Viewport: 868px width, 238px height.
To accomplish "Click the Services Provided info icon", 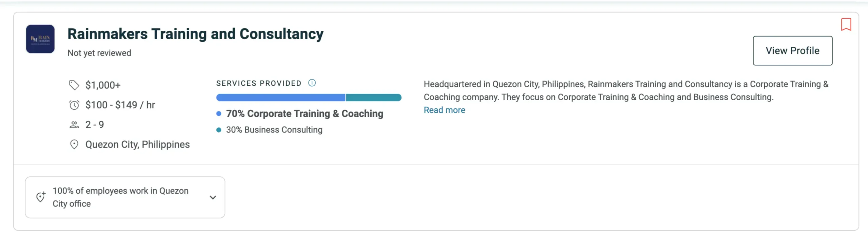I will click(312, 83).
